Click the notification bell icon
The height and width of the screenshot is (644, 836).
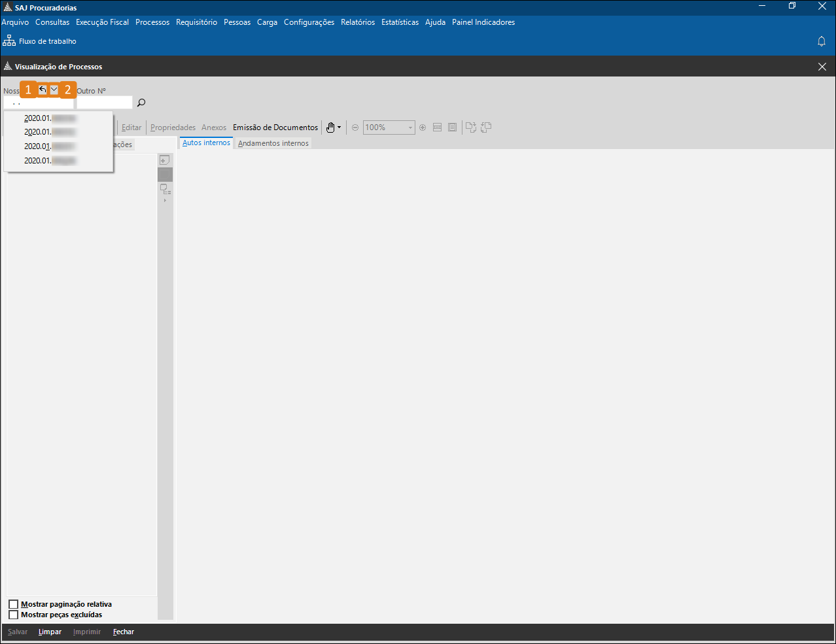tap(822, 41)
